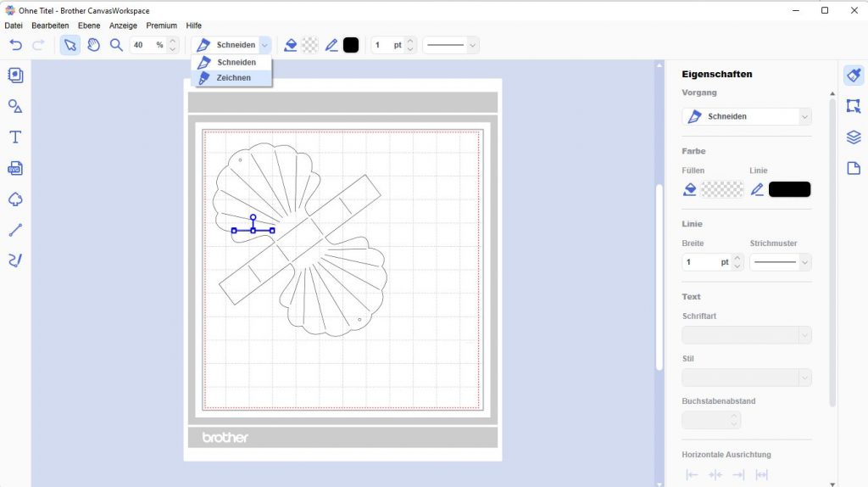Open the Hilfe menu
The image size is (868, 487).
click(x=194, y=25)
